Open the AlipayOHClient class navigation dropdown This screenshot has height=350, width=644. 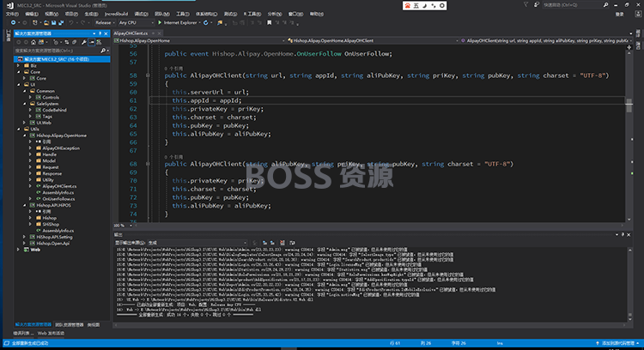coord(373,40)
